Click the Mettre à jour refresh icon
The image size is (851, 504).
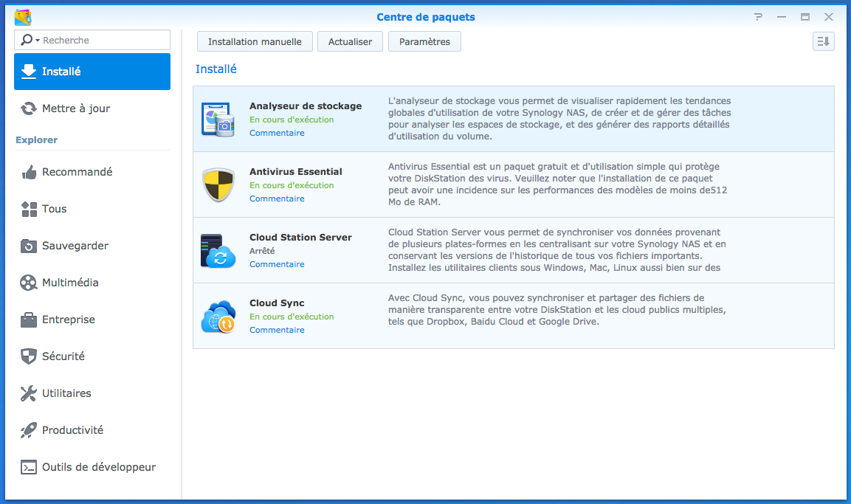coord(29,108)
